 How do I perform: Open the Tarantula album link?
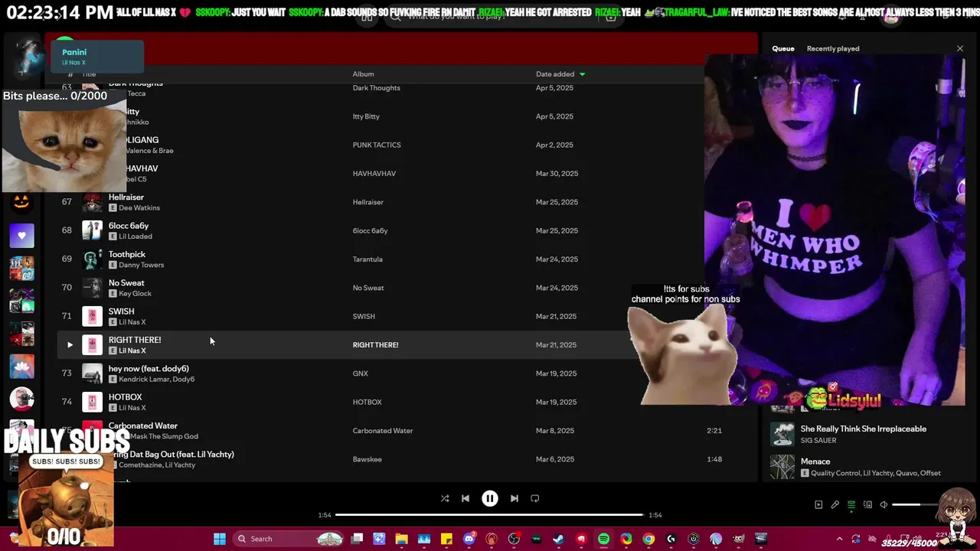[367, 259]
